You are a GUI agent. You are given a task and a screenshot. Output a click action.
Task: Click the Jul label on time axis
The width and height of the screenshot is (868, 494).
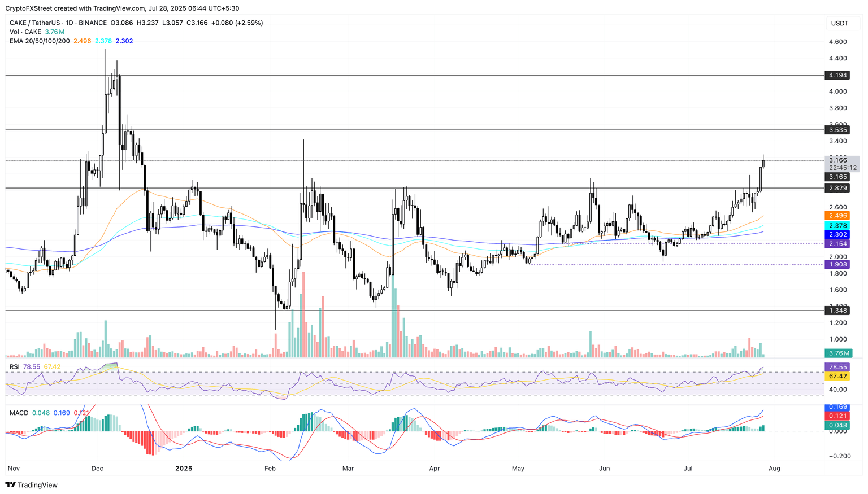coord(688,469)
